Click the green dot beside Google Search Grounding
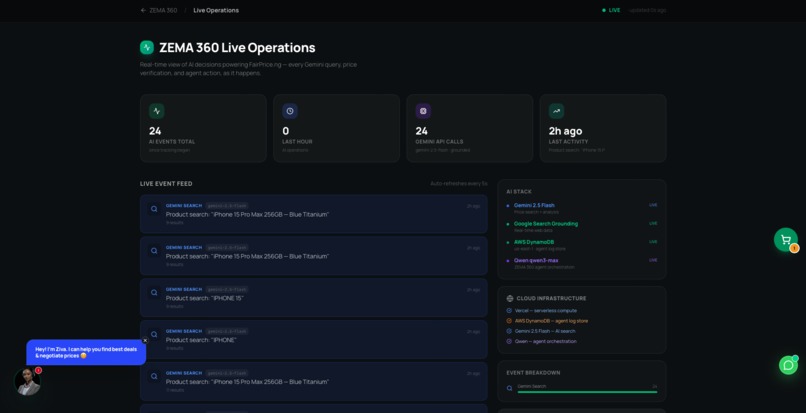The image size is (806, 413). tap(508, 224)
